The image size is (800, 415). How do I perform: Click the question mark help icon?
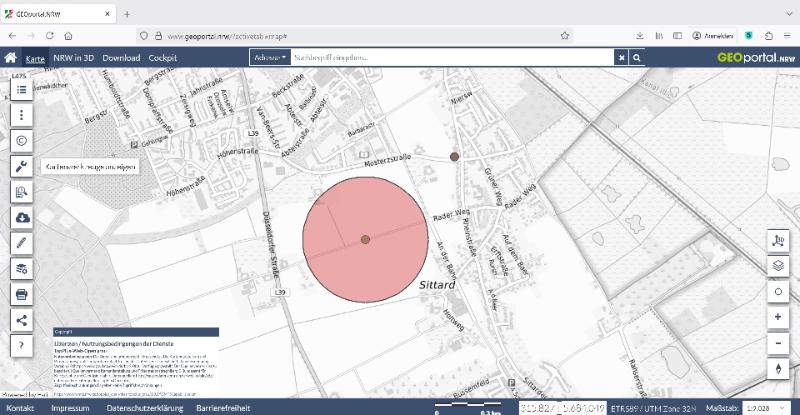21,345
